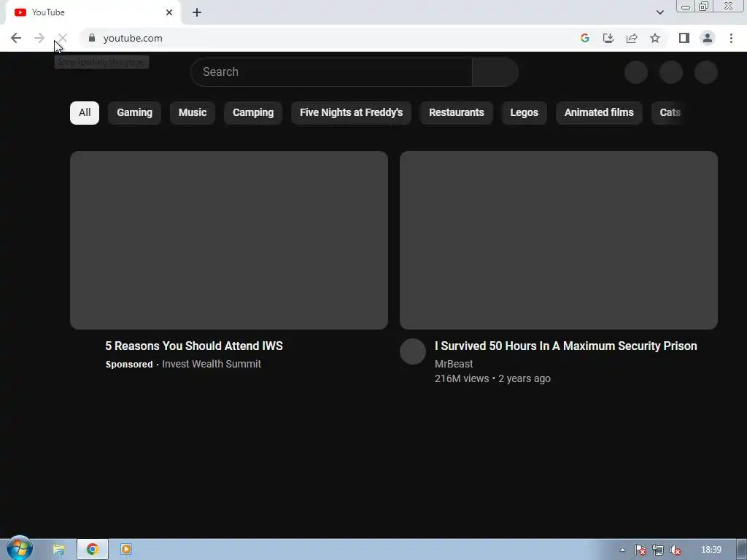
Task: Open File Explorer from taskbar
Action: pos(58,550)
